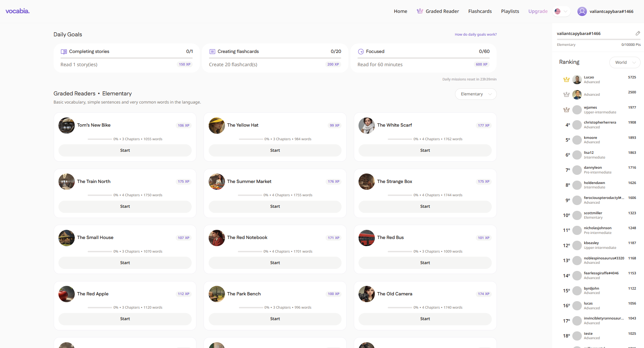Click the Creating flashcards list icon

click(212, 52)
